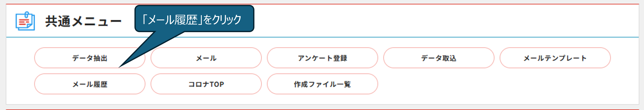Open メールテンプレート
644x110 pixels.
tap(555, 58)
